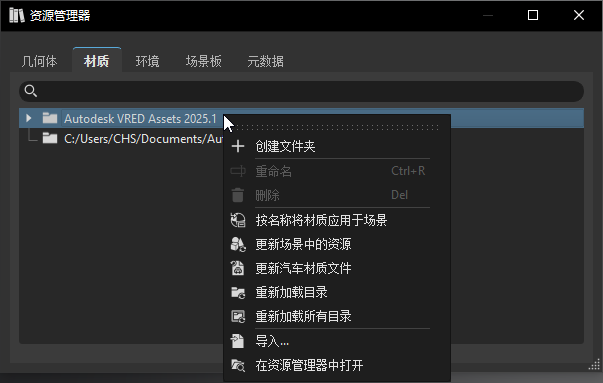Click the grayed rename icon next to 重命名

click(238, 171)
